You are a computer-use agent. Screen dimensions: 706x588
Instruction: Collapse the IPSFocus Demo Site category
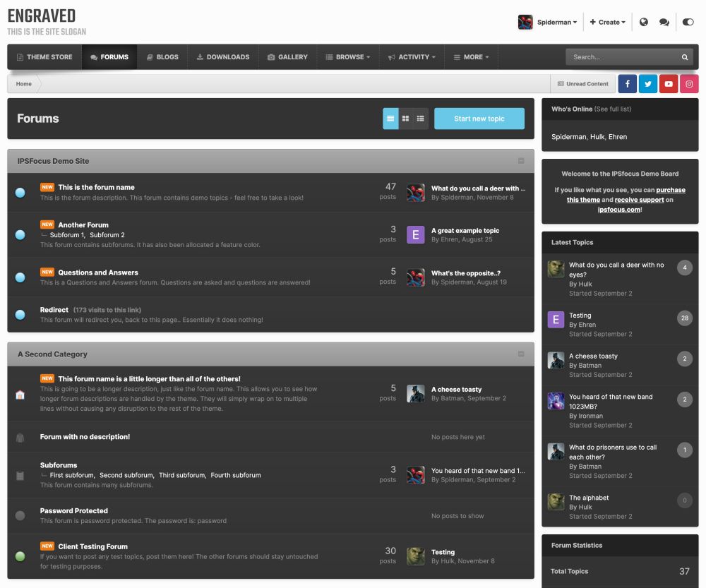coord(521,161)
